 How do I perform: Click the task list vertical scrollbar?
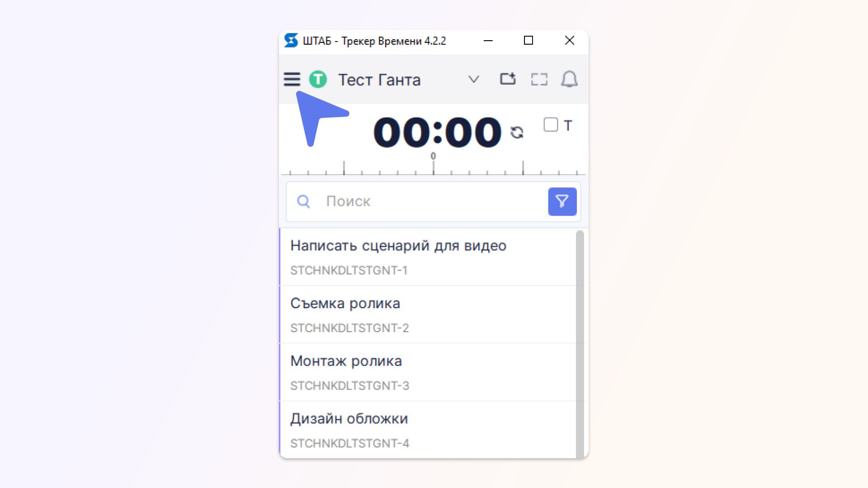580,343
